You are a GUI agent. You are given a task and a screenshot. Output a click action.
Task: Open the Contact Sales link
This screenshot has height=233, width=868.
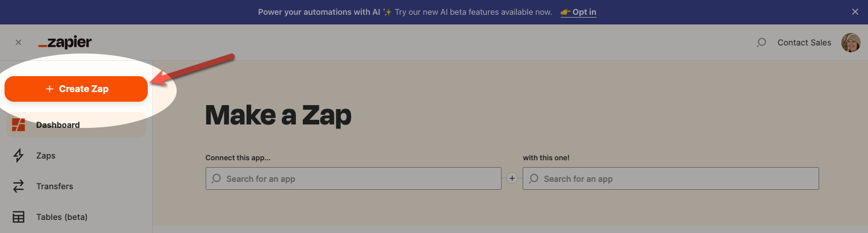coord(804,43)
